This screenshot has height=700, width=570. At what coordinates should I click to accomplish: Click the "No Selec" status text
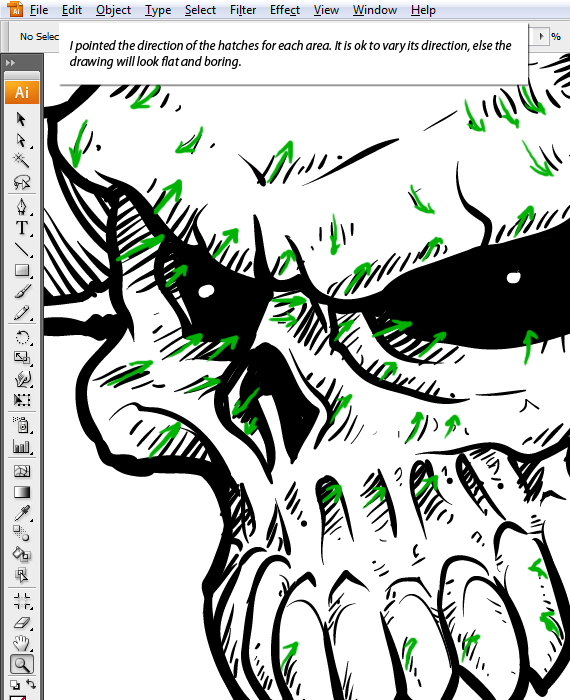pyautogui.click(x=39, y=37)
